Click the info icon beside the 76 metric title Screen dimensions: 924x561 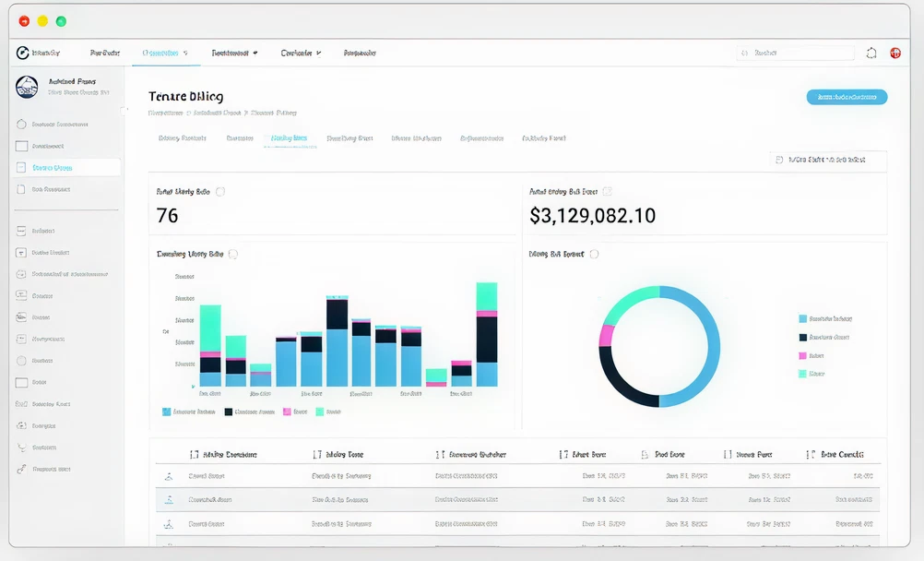coord(220,192)
